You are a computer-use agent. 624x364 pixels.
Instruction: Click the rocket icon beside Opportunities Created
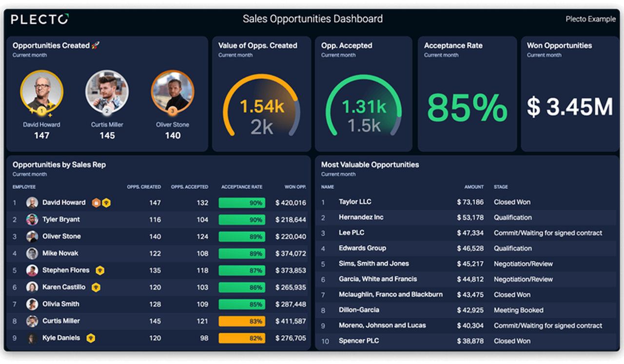point(96,45)
